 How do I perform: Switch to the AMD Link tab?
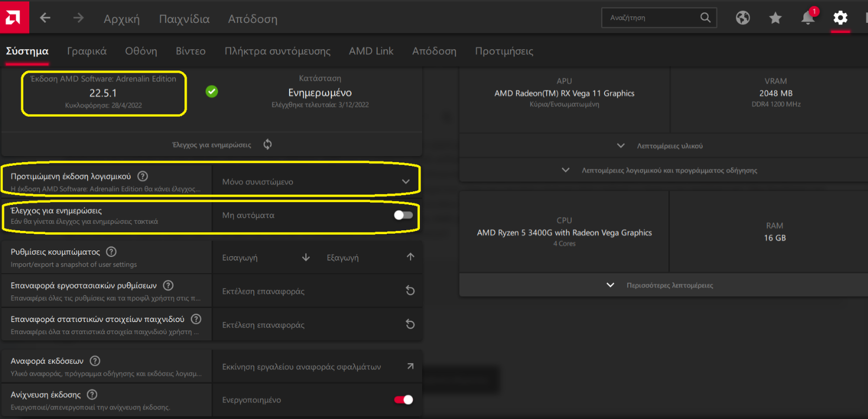371,51
